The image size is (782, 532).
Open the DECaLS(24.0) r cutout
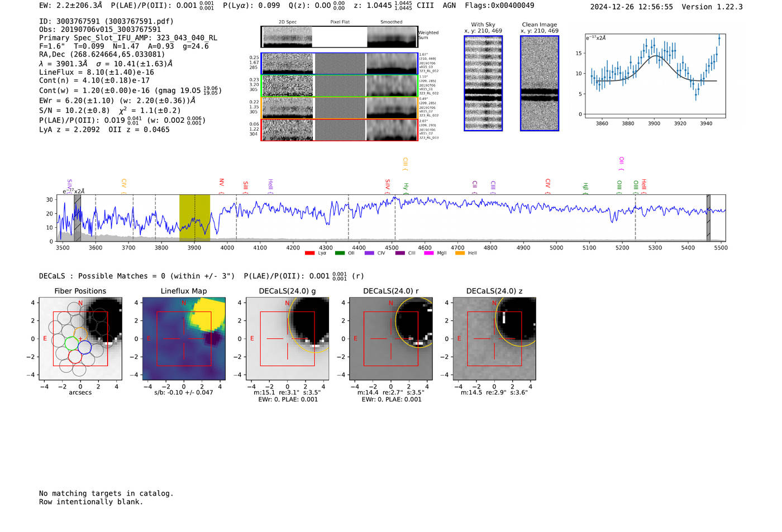click(390, 338)
